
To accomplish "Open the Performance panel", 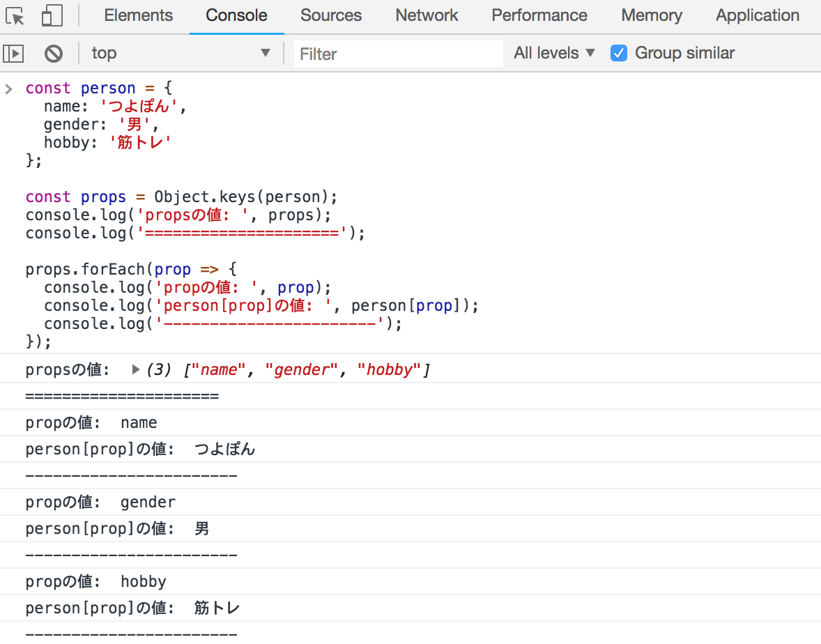I will coord(539,15).
